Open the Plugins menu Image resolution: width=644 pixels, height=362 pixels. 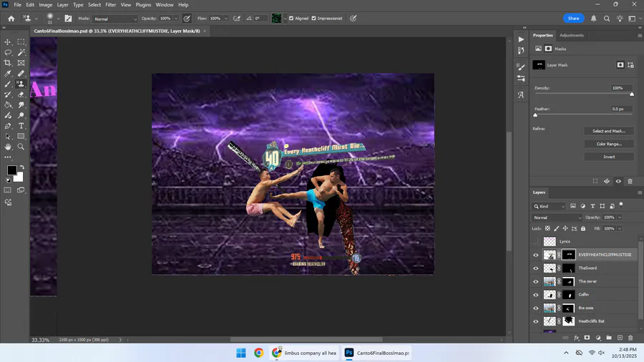pyautogui.click(x=143, y=5)
